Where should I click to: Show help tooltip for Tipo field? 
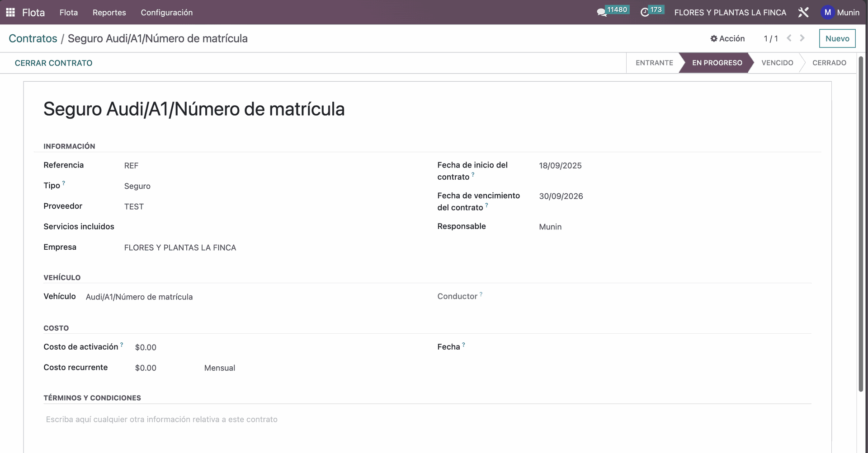coord(64,183)
